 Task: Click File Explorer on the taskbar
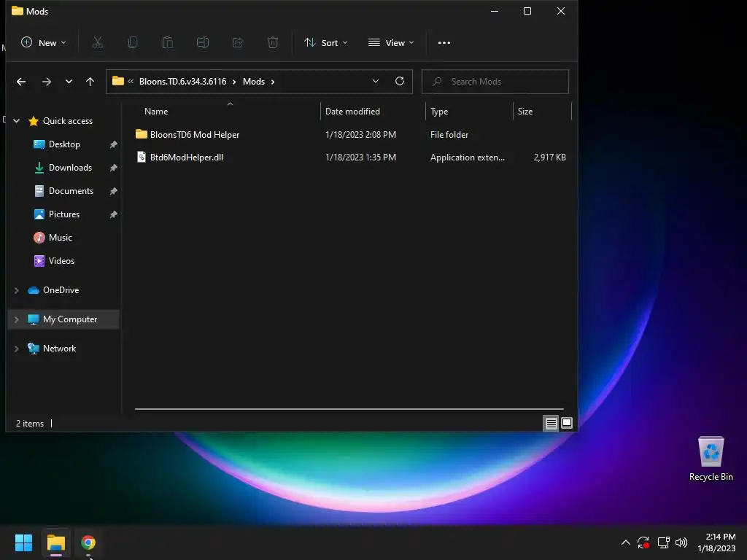pos(55,542)
